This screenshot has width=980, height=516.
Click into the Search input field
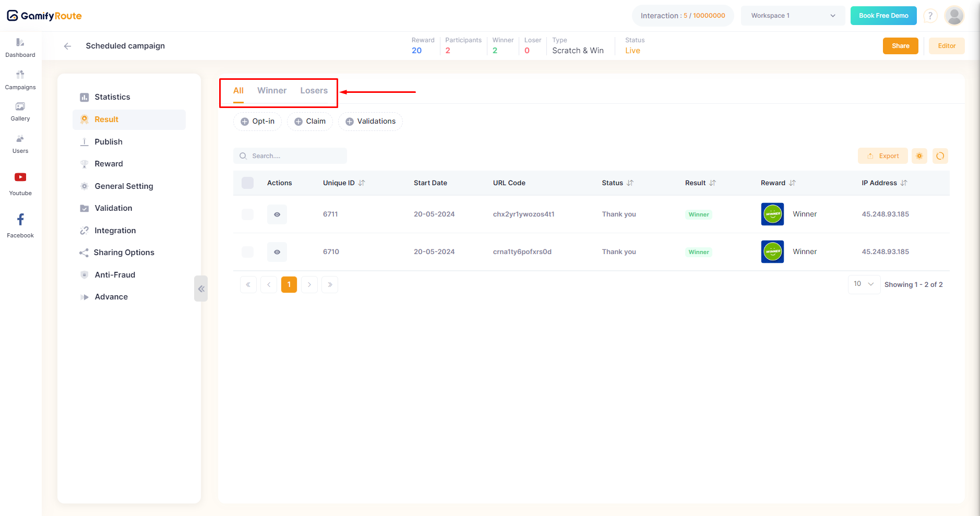[x=295, y=156]
